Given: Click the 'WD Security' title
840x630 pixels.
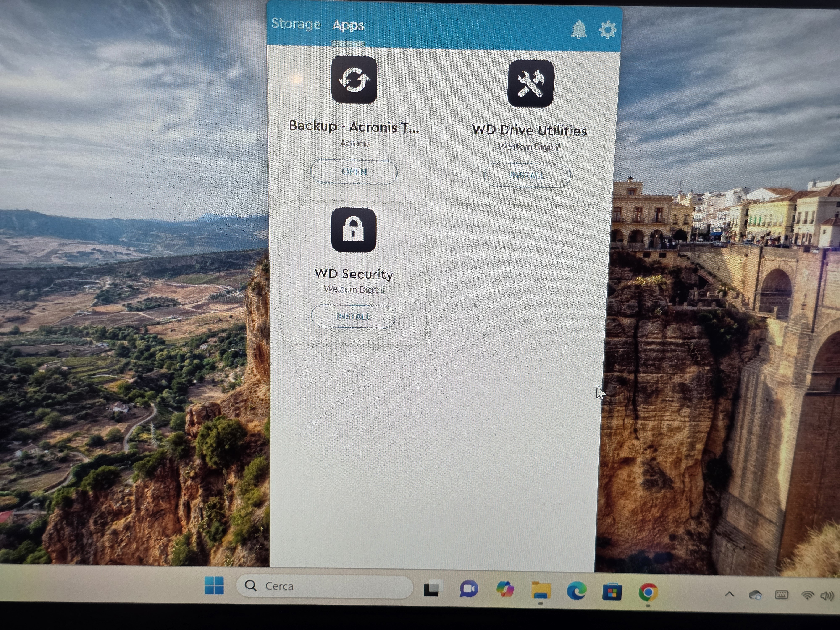Looking at the screenshot, I should coord(354,274).
